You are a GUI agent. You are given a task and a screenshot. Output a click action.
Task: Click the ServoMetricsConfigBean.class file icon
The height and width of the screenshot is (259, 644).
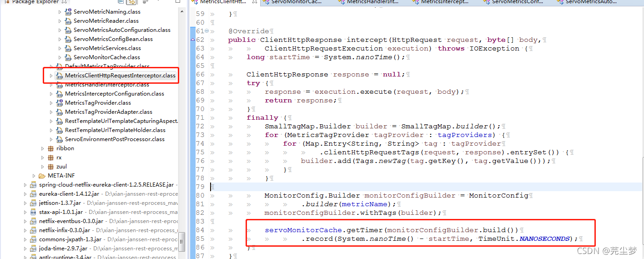68,39
